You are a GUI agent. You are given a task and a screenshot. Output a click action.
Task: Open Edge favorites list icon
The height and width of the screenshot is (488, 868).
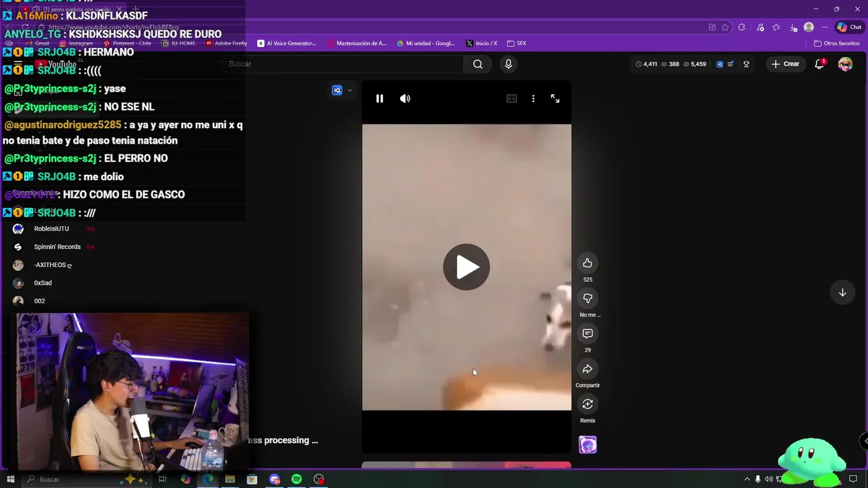(776, 27)
